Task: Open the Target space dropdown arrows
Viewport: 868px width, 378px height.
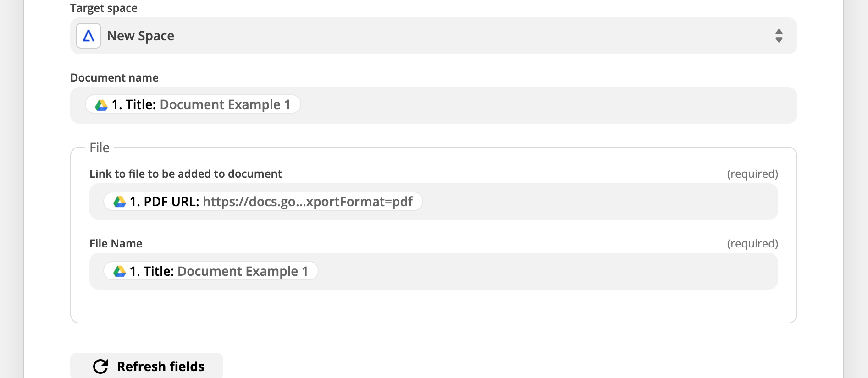Action: 779,36
